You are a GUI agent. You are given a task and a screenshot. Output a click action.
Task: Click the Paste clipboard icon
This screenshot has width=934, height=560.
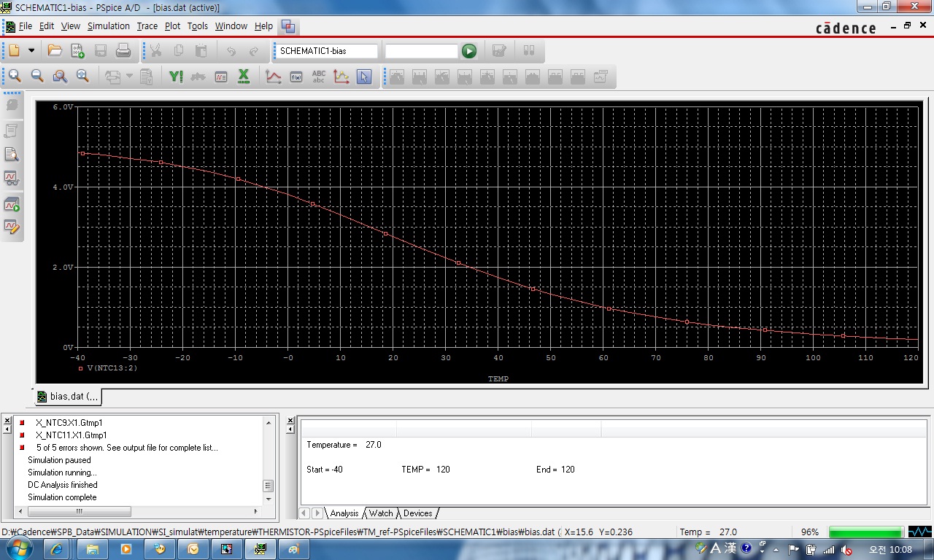[201, 51]
